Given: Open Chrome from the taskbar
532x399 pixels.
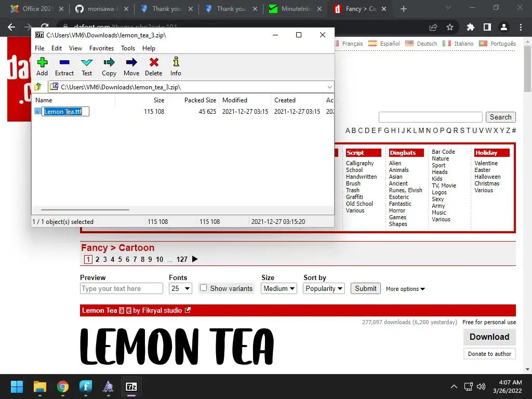Looking at the screenshot, I should pos(63,387).
